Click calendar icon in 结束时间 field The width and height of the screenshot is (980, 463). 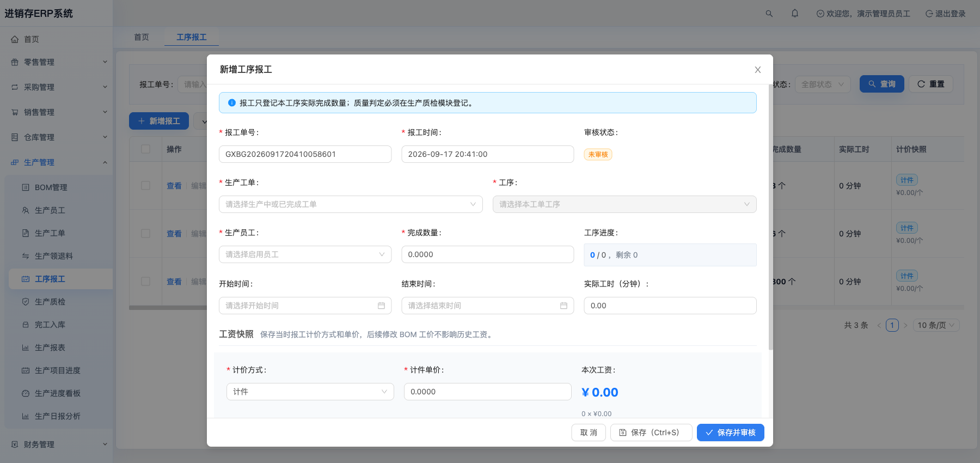click(563, 306)
